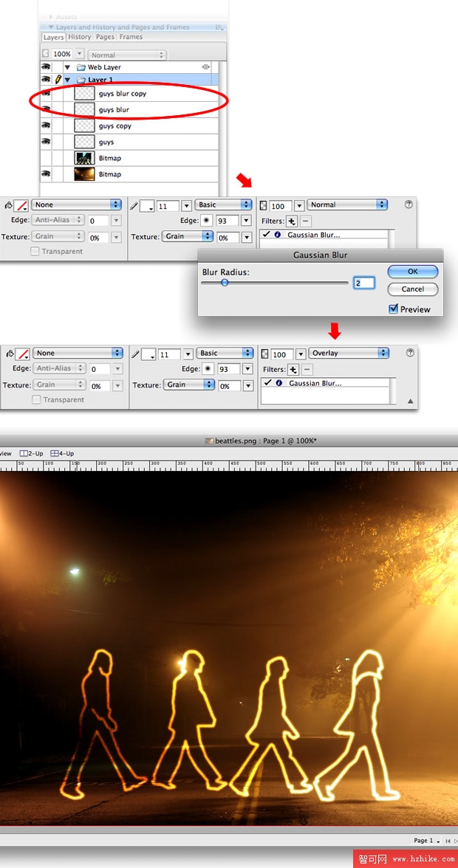Screen dimensions: 458x868
Task: Toggle visibility of the Web Layer
Action: pyautogui.click(x=46, y=67)
